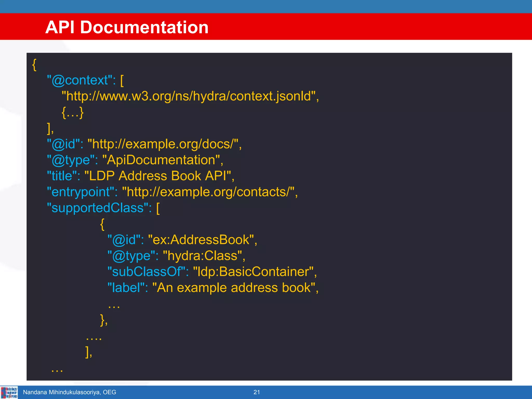
Task: Click the OEG logo in footer
Action: coord(9,393)
